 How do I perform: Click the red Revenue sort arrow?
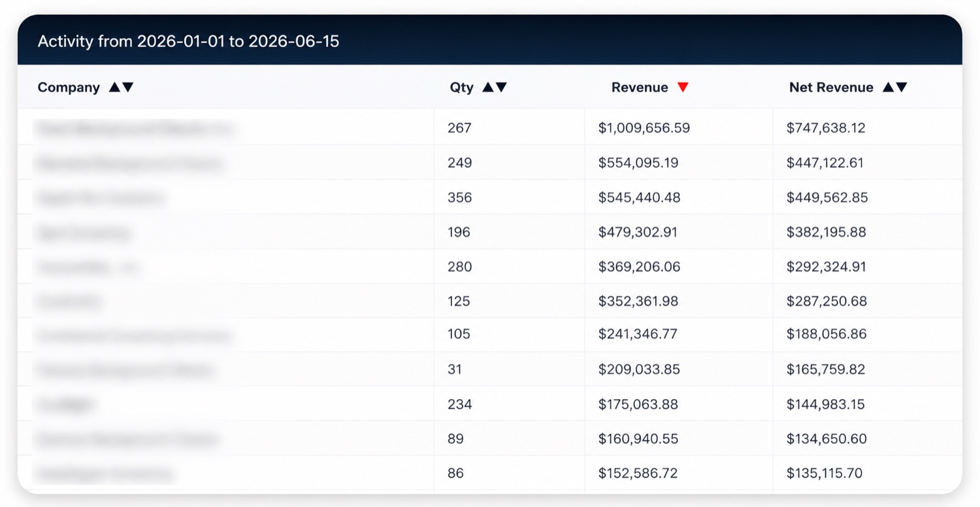pyautogui.click(x=683, y=88)
